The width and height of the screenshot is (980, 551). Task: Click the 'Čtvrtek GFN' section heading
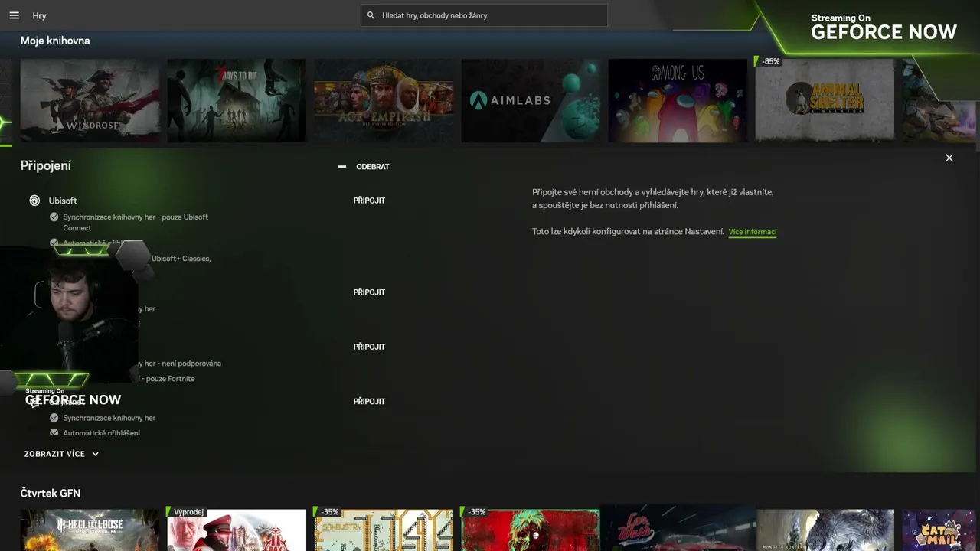click(51, 494)
